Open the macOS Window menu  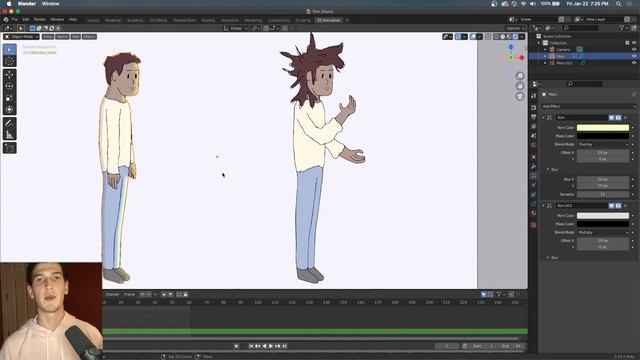[51, 4]
